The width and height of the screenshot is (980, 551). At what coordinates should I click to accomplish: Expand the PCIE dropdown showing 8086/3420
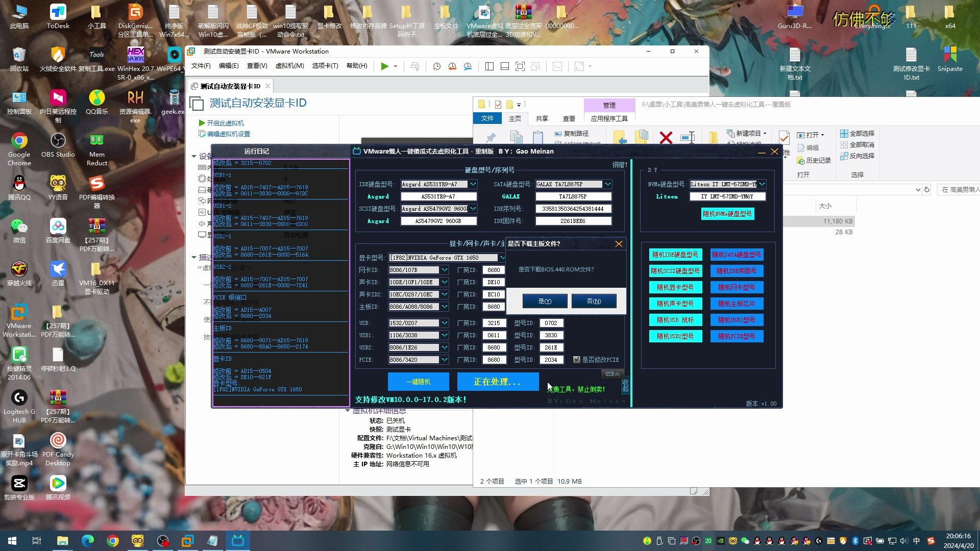pos(445,360)
